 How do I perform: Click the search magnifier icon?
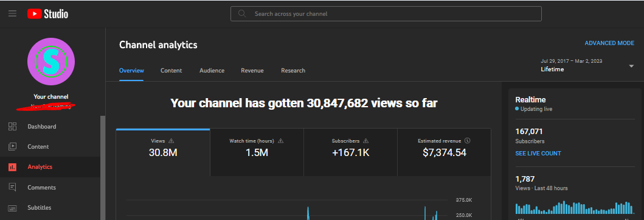242,13
